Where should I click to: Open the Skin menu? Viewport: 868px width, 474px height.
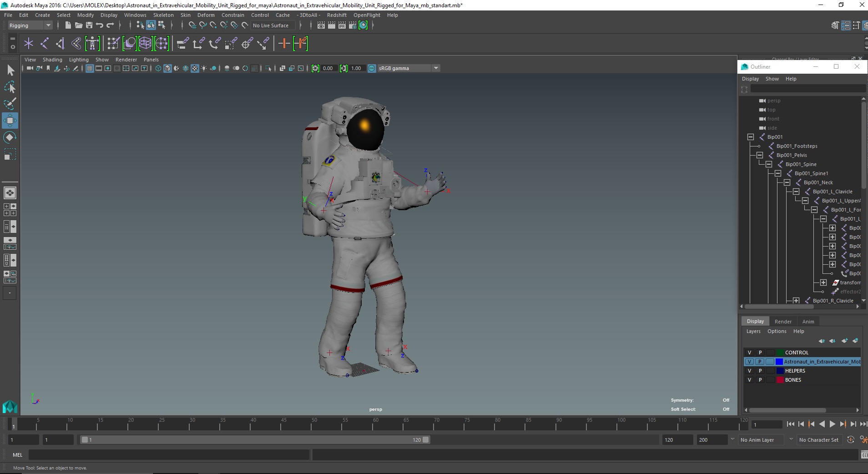186,15
